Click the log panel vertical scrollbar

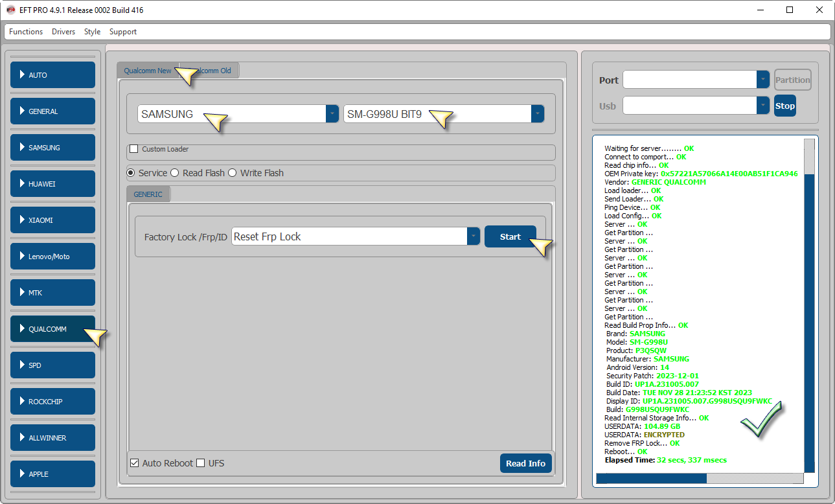tap(809, 311)
